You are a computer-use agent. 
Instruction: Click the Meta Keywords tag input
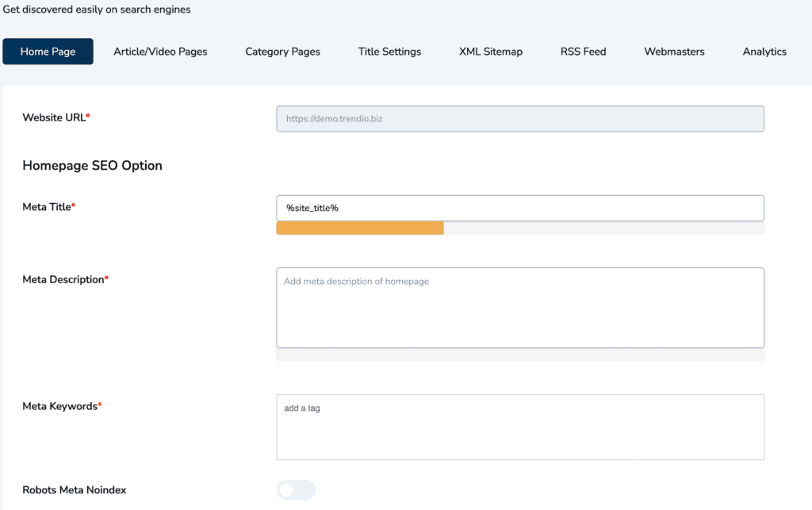click(x=519, y=426)
